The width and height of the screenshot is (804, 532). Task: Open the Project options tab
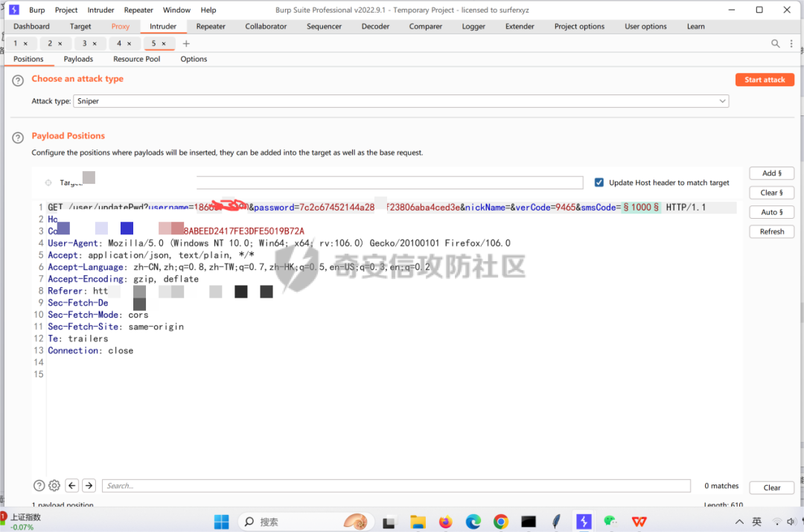pos(579,26)
